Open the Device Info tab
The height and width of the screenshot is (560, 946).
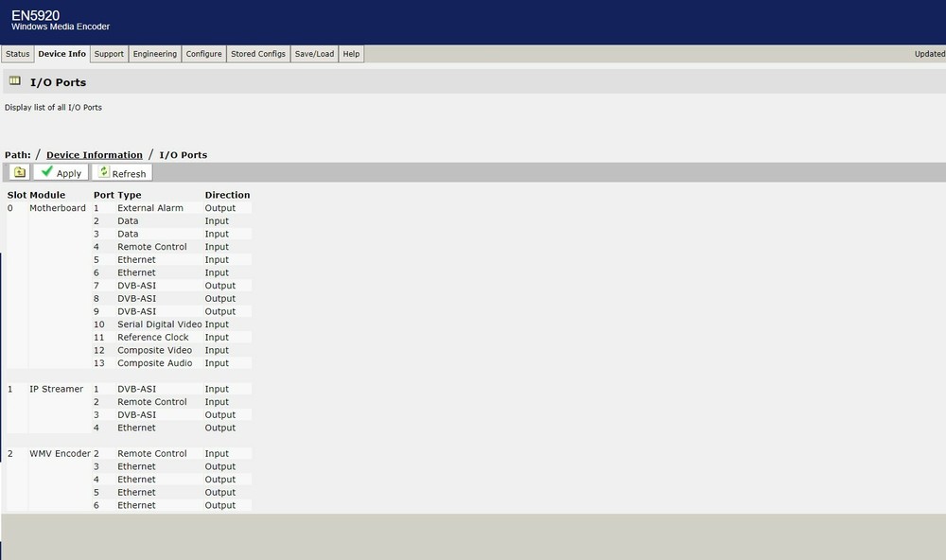tap(62, 54)
